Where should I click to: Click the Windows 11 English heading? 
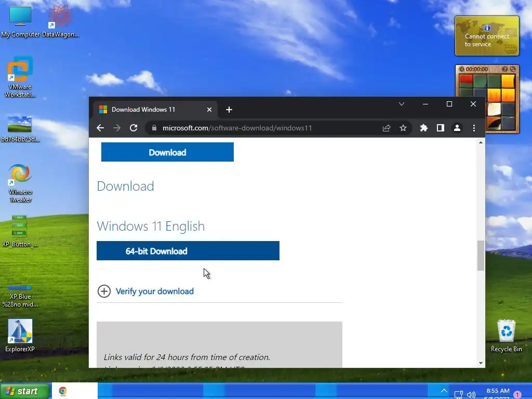pyautogui.click(x=151, y=226)
